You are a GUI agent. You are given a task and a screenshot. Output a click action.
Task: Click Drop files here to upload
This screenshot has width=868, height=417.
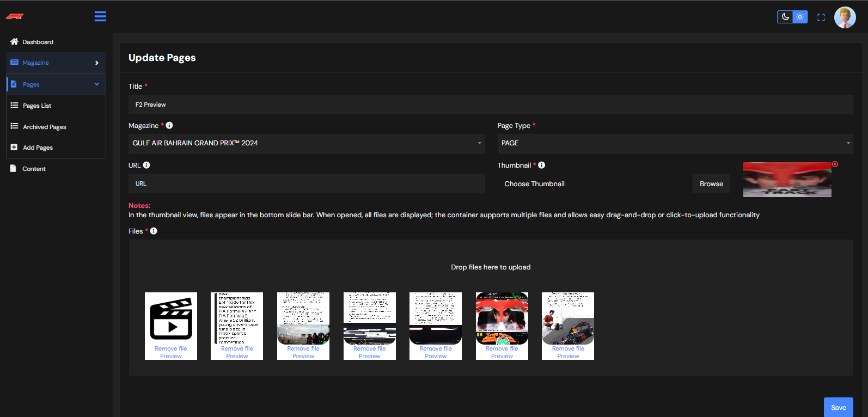click(491, 267)
